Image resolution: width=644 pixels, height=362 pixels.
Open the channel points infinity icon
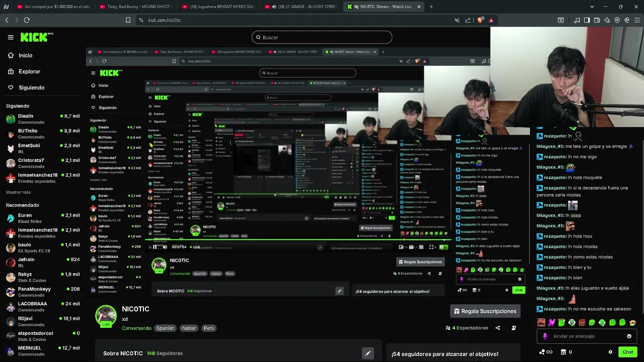(x=546, y=352)
